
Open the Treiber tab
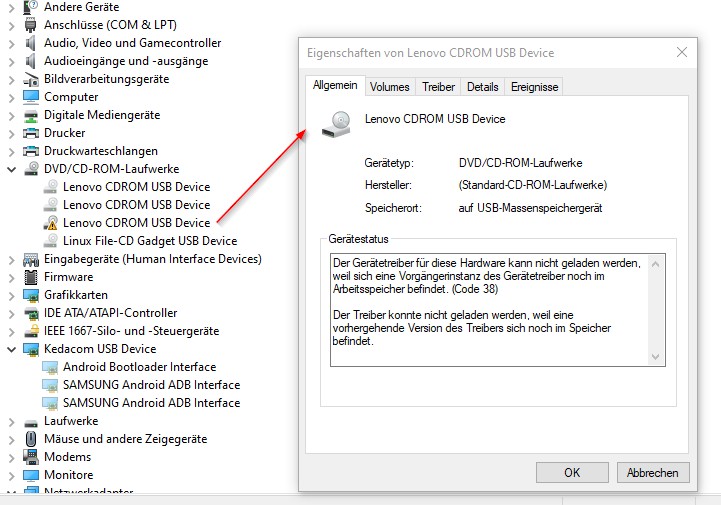click(438, 87)
